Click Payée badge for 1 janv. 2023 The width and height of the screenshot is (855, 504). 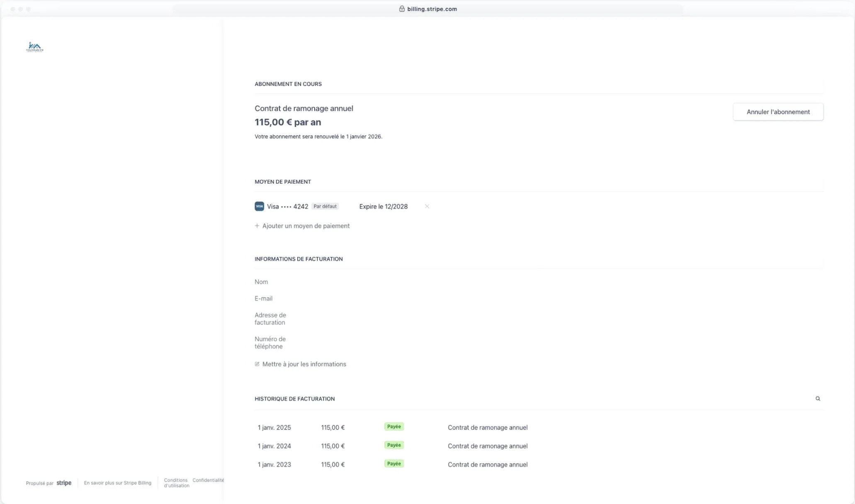tap(393, 464)
